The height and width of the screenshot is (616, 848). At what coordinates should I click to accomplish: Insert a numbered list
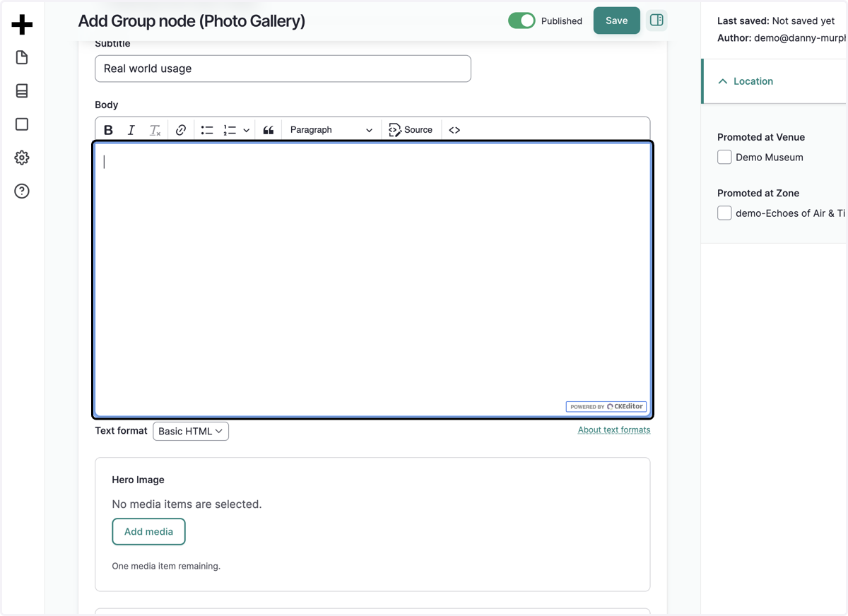pyautogui.click(x=230, y=130)
